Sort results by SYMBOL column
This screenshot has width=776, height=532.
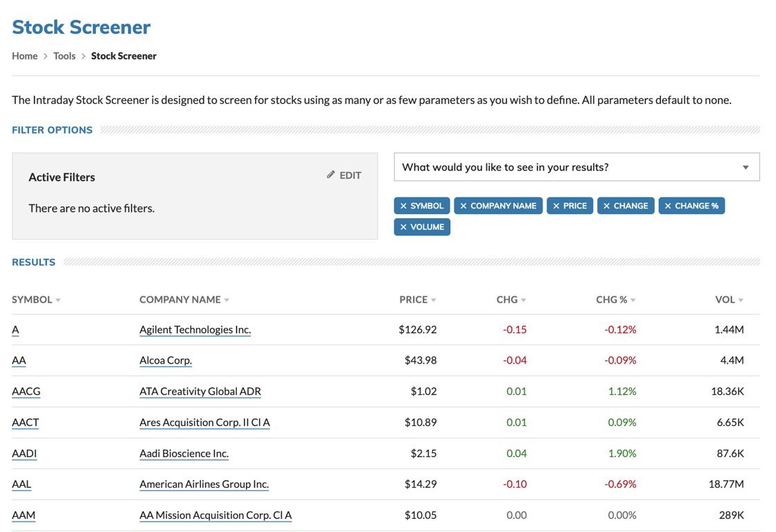coord(36,300)
